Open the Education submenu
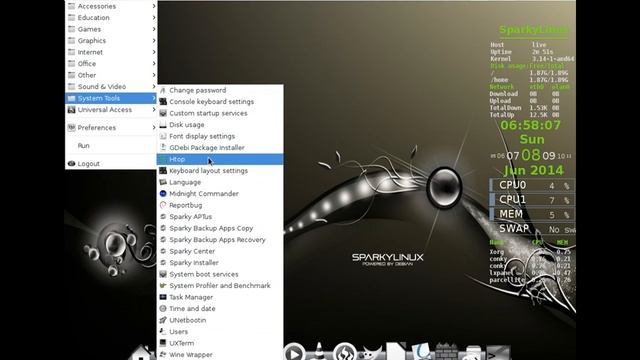640x360 pixels. click(111, 18)
